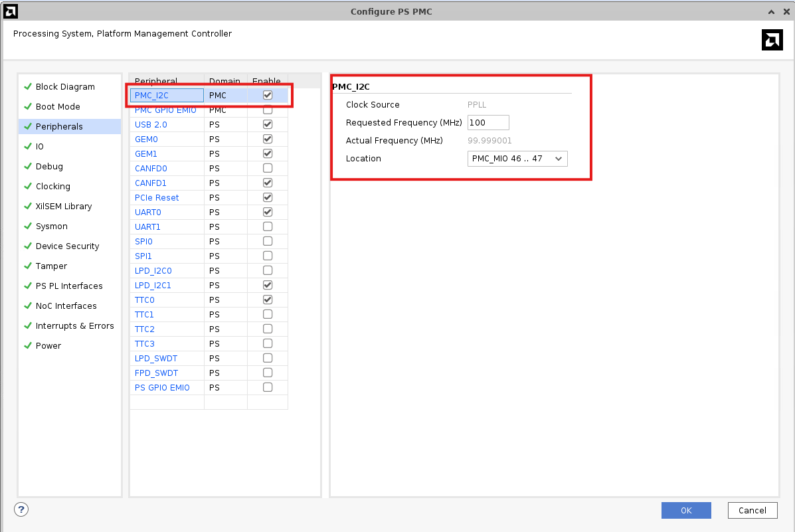Click the Domain column header

(x=225, y=81)
